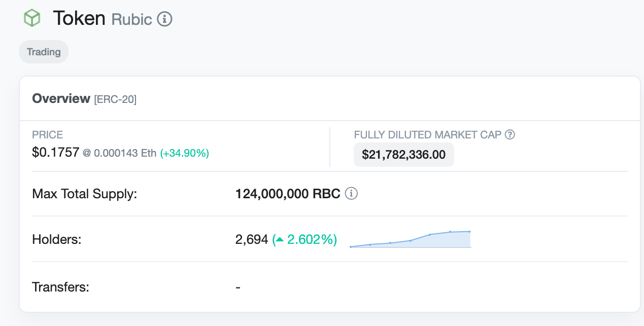The width and height of the screenshot is (644, 326).
Task: Click the Overview section heading
Action: (61, 98)
